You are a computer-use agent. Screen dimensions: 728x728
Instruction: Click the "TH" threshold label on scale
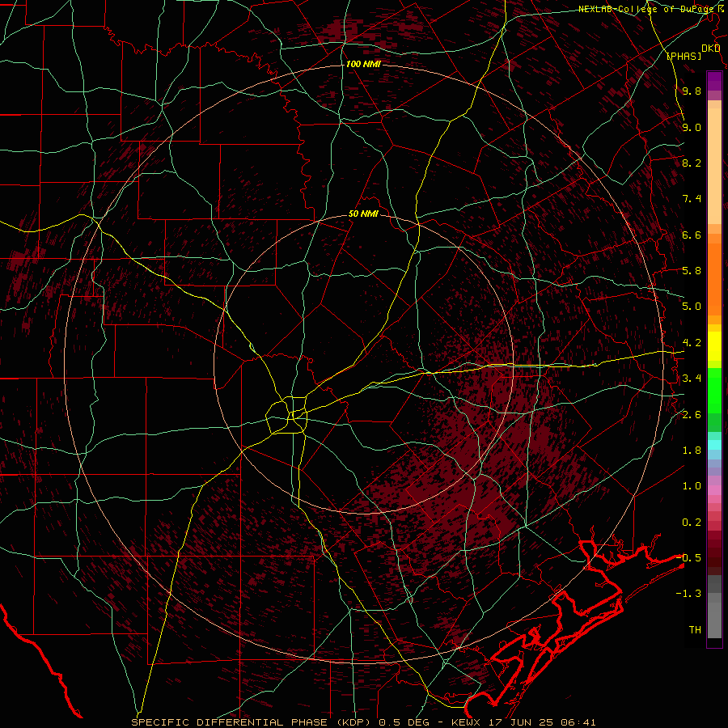(x=695, y=630)
